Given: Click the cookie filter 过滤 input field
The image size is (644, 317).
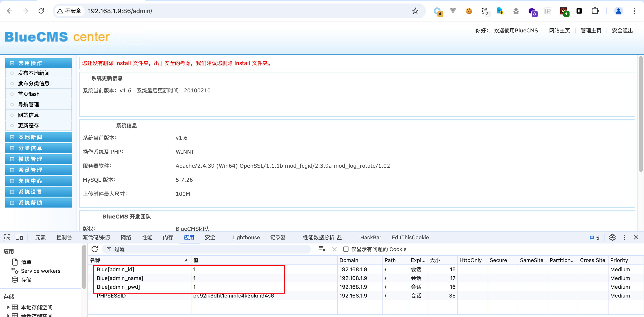Looking at the screenshot, I should [207, 249].
